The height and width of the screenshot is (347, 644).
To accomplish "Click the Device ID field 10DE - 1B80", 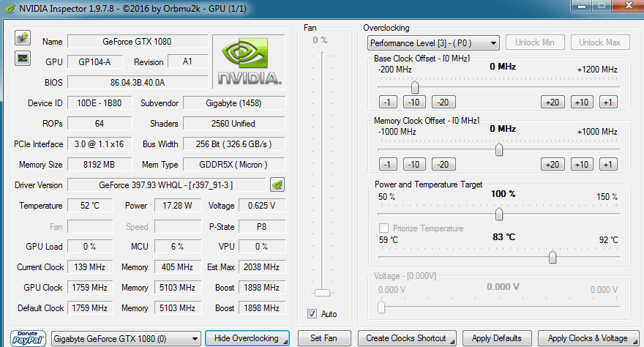I will (100, 103).
